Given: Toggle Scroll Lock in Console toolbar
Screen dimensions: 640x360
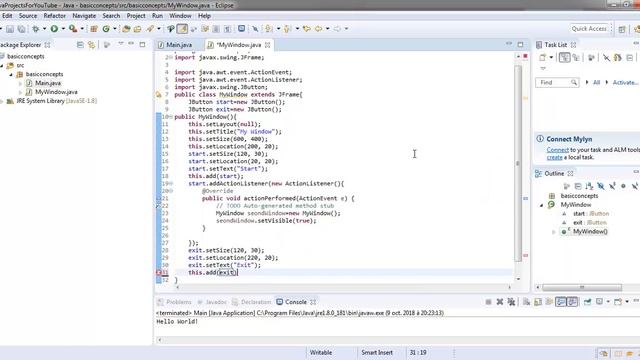Looking at the screenshot, I should pos(538,302).
